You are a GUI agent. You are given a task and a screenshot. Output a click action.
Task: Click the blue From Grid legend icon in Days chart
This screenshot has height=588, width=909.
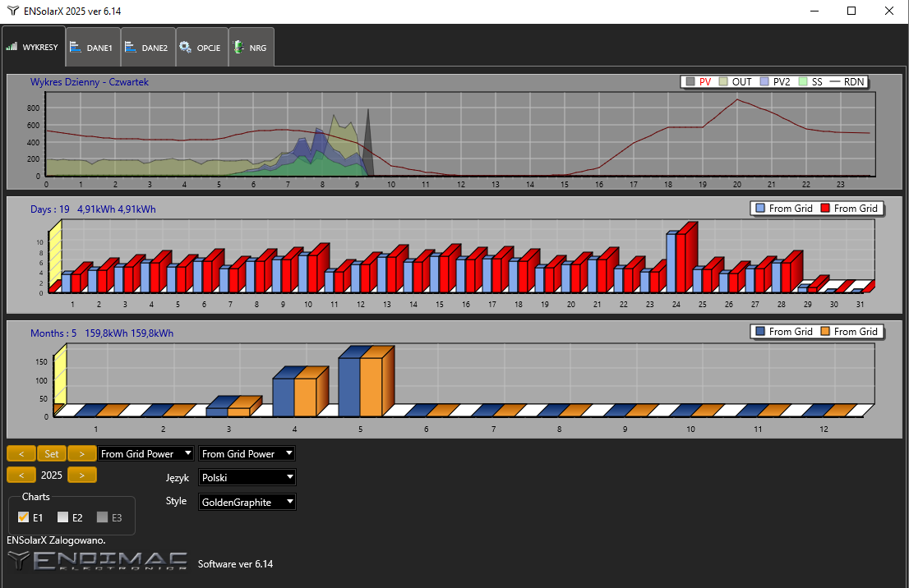point(759,209)
